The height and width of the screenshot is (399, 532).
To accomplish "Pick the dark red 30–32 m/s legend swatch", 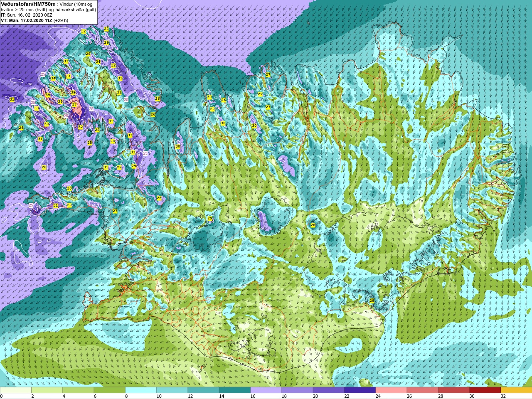I will click(485, 390).
